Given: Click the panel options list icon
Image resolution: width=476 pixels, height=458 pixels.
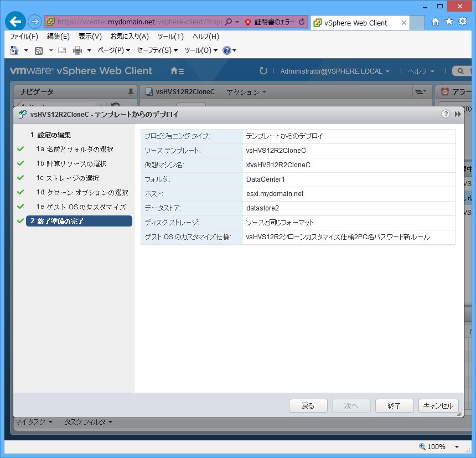Looking at the screenshot, I should click(421, 92).
